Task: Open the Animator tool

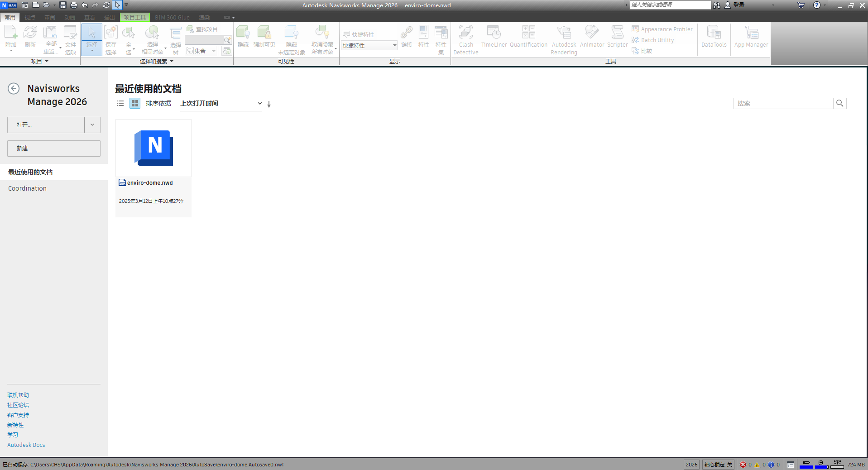Action: coord(592,36)
